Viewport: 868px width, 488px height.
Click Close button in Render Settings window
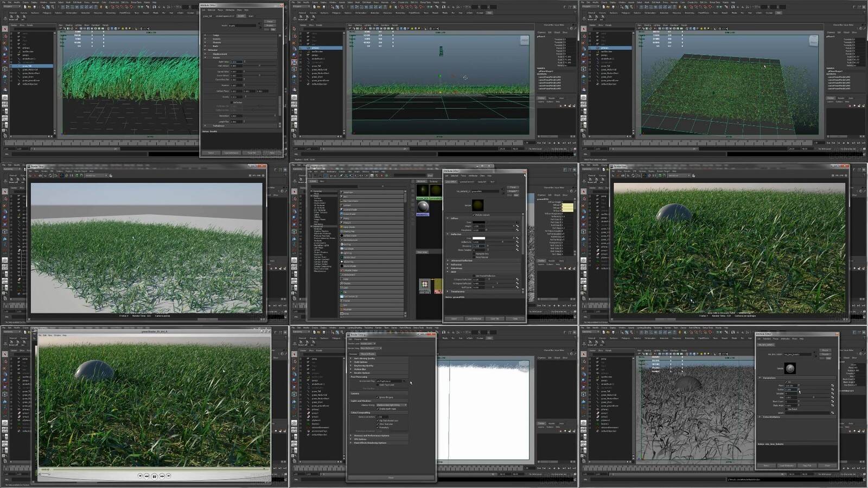[x=391, y=478]
